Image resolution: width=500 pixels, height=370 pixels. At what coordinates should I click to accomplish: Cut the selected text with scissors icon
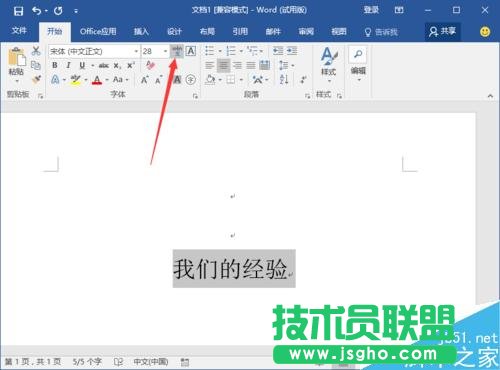(36, 51)
